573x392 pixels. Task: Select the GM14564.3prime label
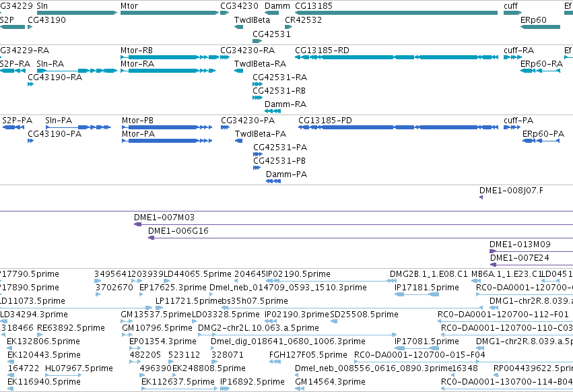click(x=331, y=382)
